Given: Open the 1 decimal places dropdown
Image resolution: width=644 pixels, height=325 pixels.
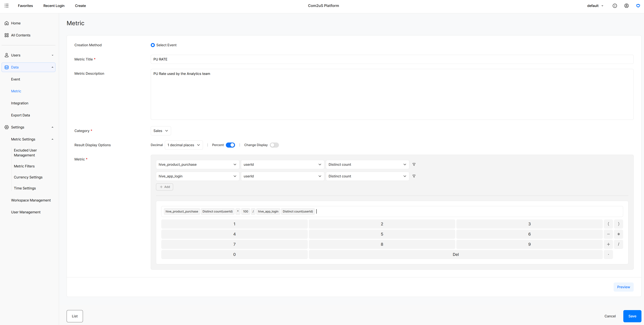Looking at the screenshot, I should pos(184,145).
